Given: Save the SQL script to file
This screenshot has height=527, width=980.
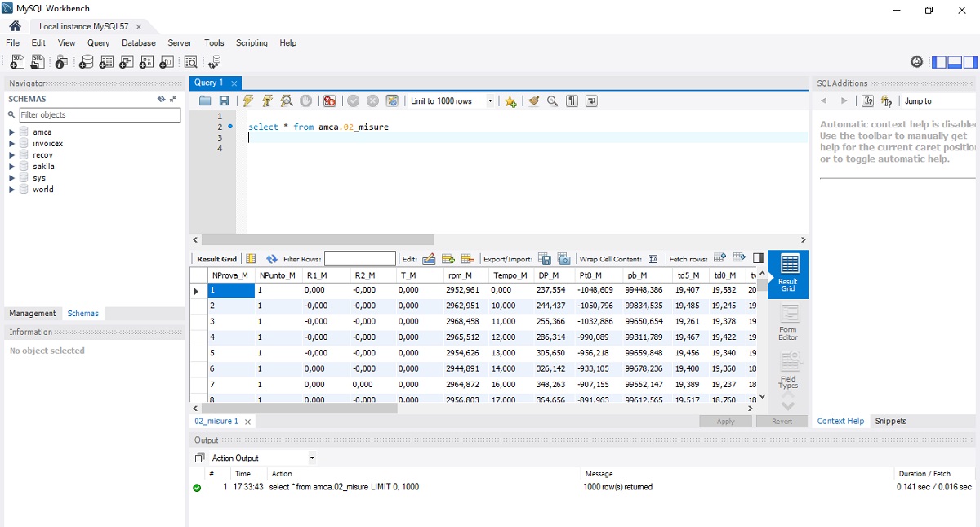Looking at the screenshot, I should click(224, 101).
